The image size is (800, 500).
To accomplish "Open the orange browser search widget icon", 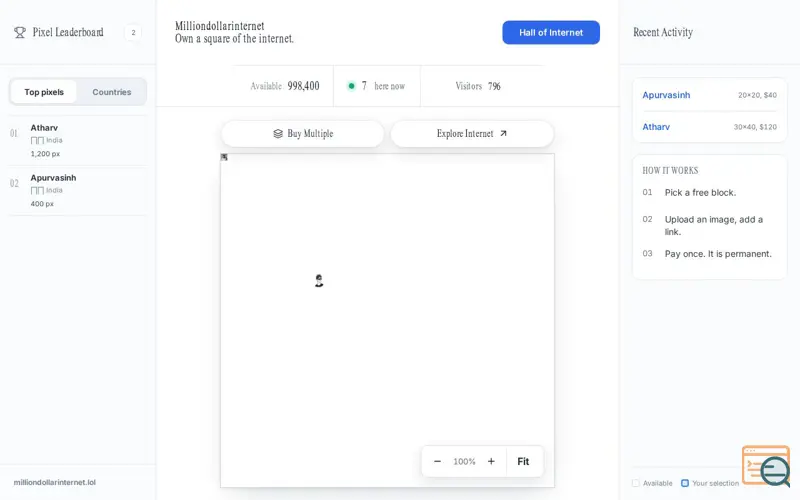I will click(766, 466).
